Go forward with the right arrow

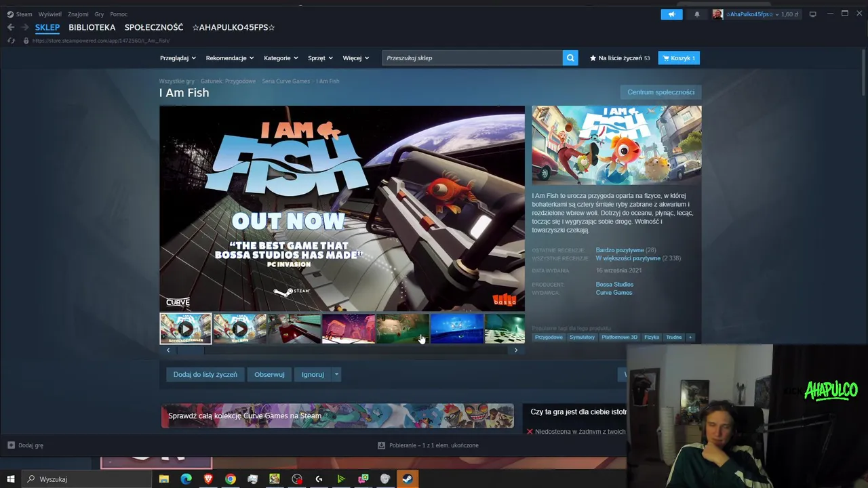tap(24, 27)
